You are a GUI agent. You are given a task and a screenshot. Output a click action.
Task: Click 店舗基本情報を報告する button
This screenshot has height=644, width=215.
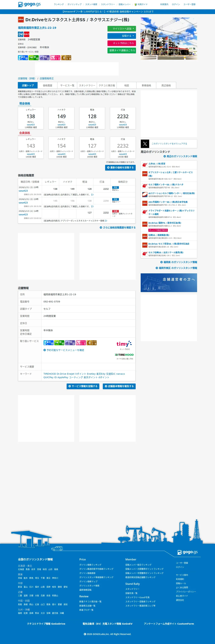click(x=119, y=386)
